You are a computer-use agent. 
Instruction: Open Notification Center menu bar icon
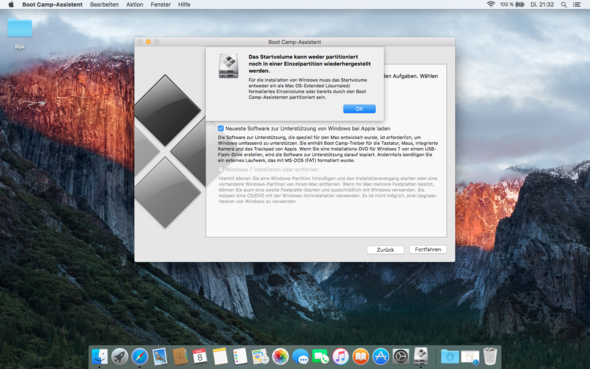pos(576,5)
